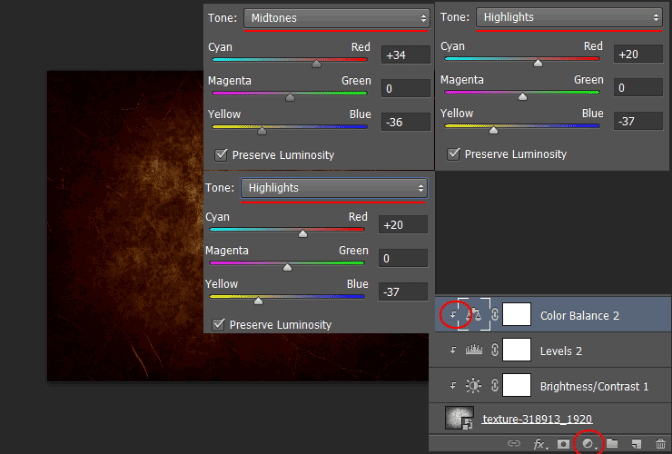Select the Color Balance 2 layer name

(579, 316)
